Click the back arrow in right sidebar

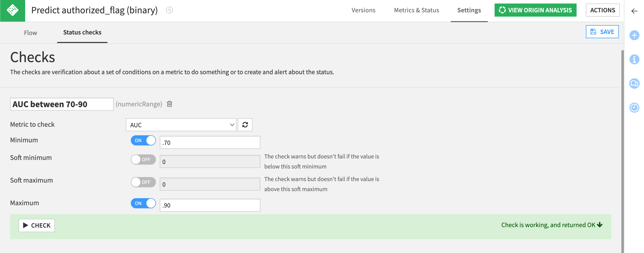[634, 11]
